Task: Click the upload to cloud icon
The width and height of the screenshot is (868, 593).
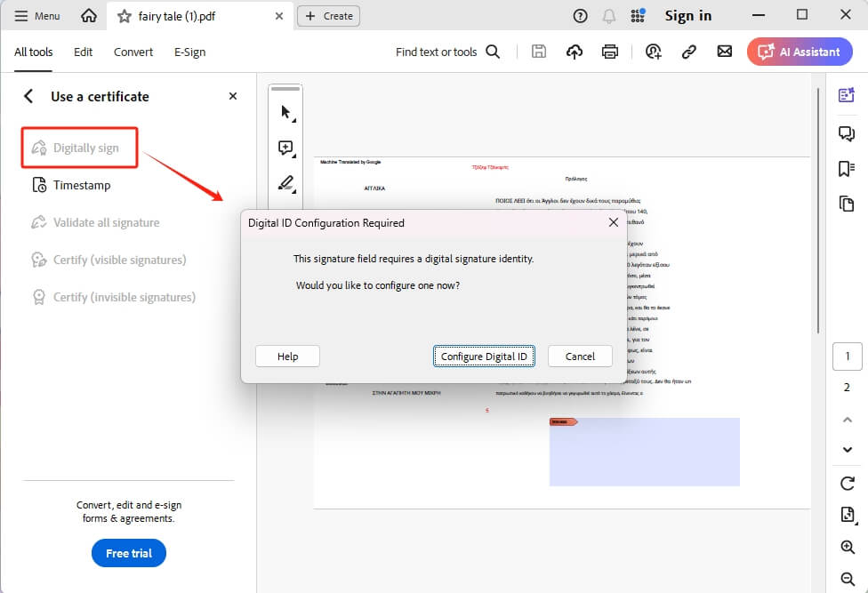Action: (575, 52)
